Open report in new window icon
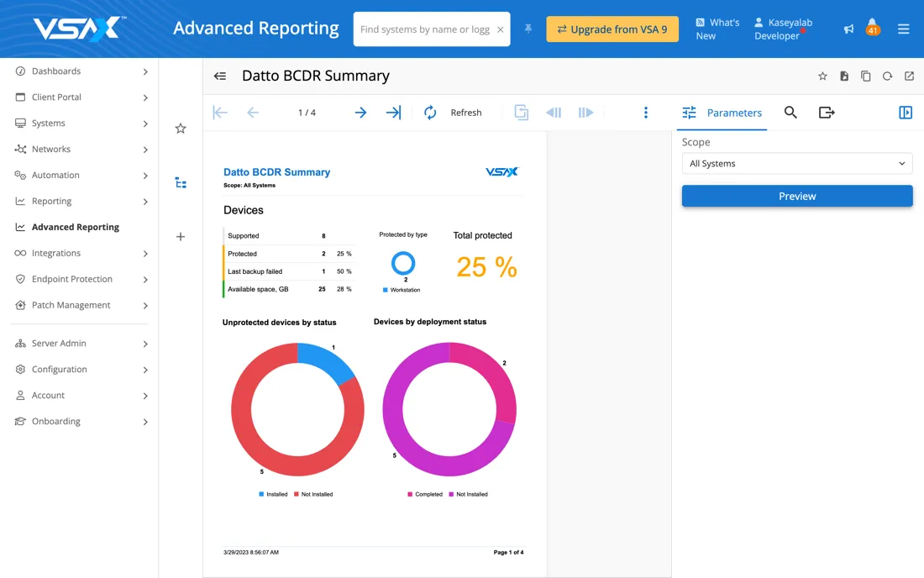The width and height of the screenshot is (924, 578). point(909,76)
